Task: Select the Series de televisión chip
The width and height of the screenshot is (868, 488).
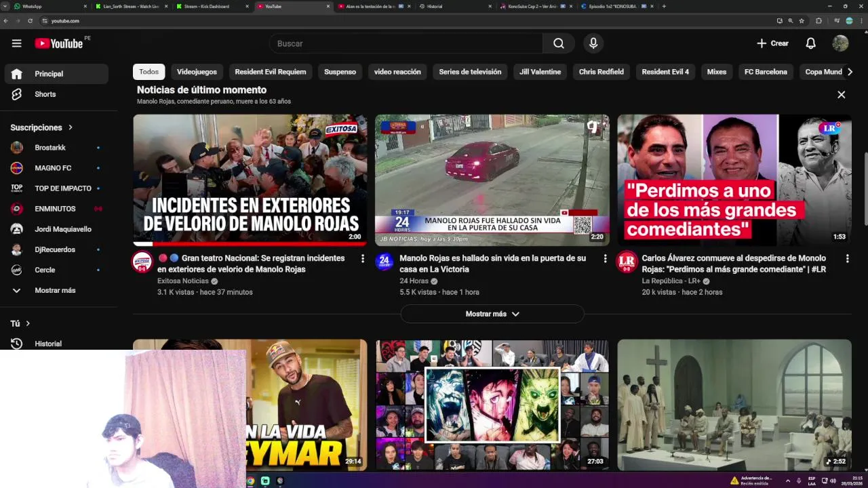Action: (470, 72)
